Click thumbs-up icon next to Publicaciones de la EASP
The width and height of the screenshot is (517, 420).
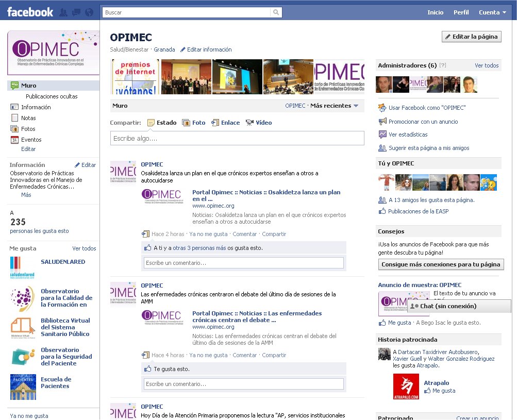(382, 211)
